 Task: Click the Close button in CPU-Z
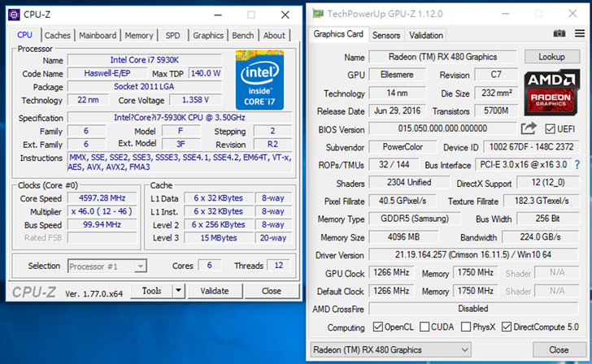272,291
